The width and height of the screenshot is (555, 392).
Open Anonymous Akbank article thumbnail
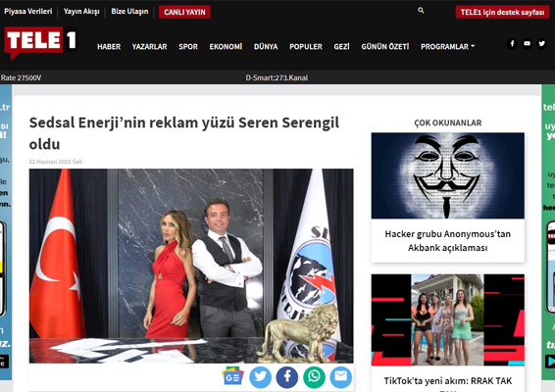[448, 175]
